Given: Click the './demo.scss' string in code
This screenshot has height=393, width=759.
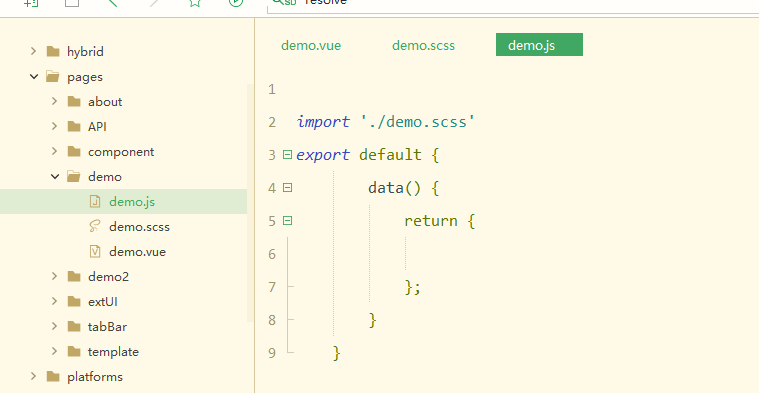Looking at the screenshot, I should [x=418, y=121].
